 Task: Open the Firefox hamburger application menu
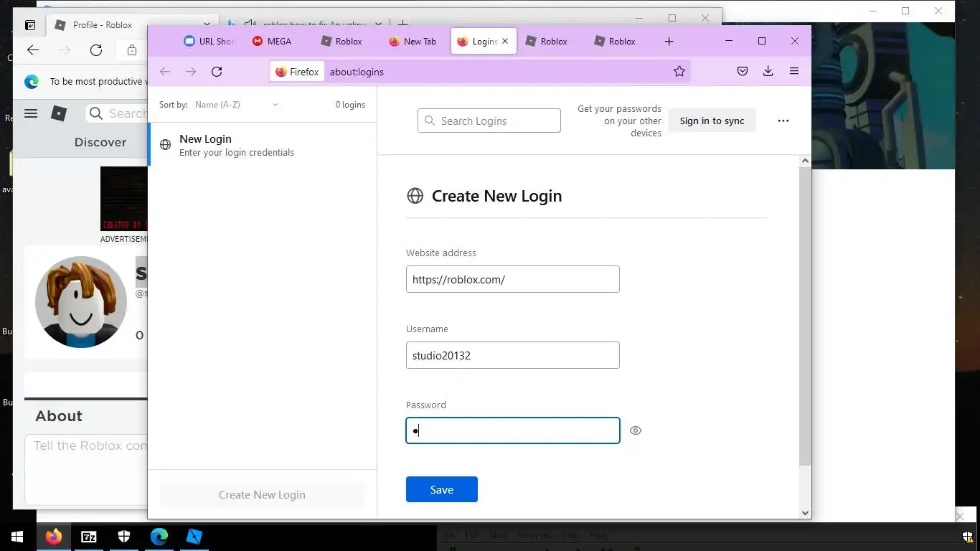tap(793, 71)
